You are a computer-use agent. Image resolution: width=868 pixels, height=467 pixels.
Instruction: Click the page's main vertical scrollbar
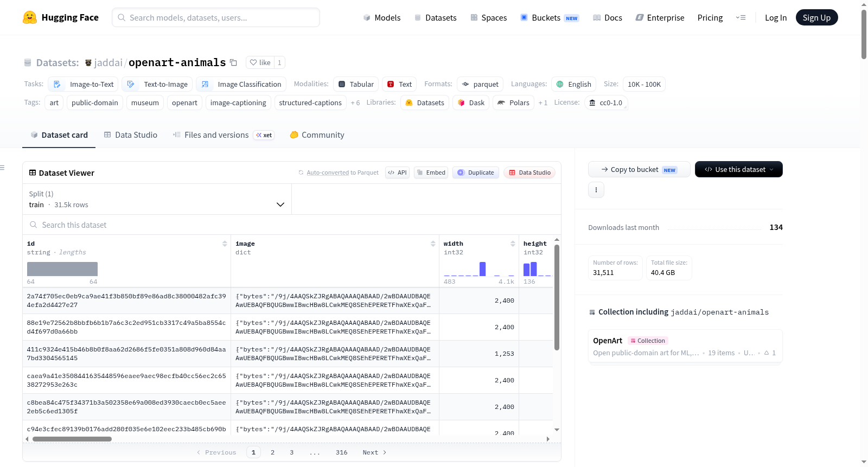[864, 34]
